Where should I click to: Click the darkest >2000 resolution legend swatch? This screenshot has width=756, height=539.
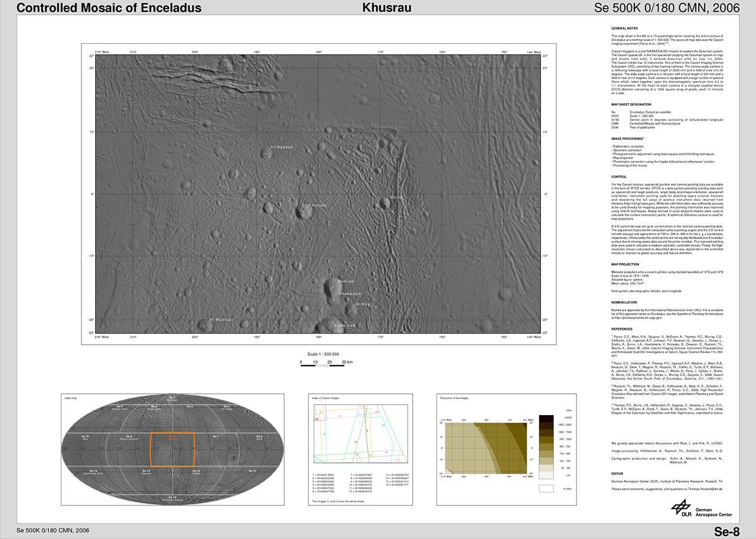[x=546, y=419]
